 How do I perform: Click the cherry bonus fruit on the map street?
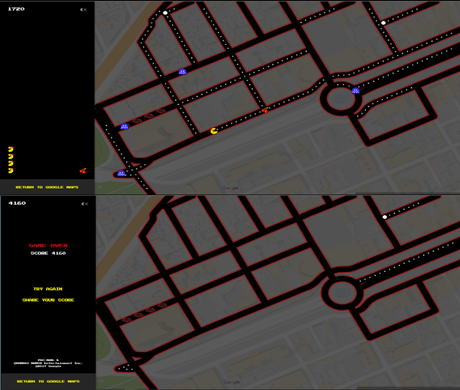(265, 110)
